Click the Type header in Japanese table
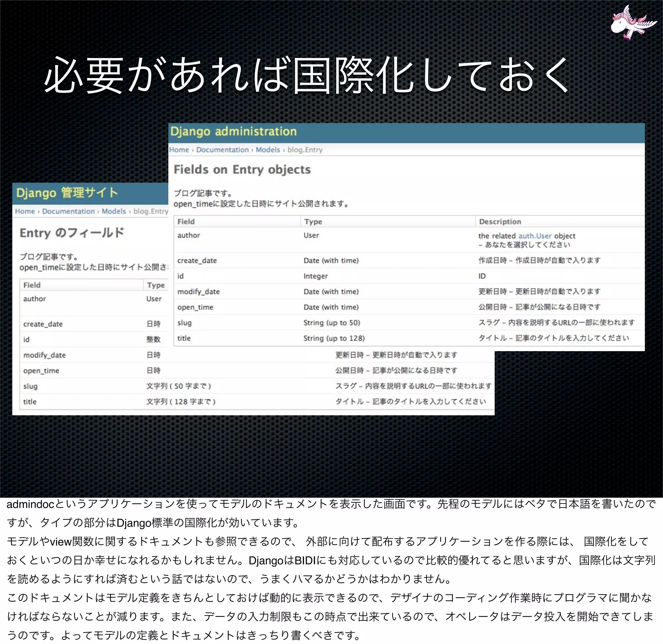663x644 pixels. [x=156, y=285]
